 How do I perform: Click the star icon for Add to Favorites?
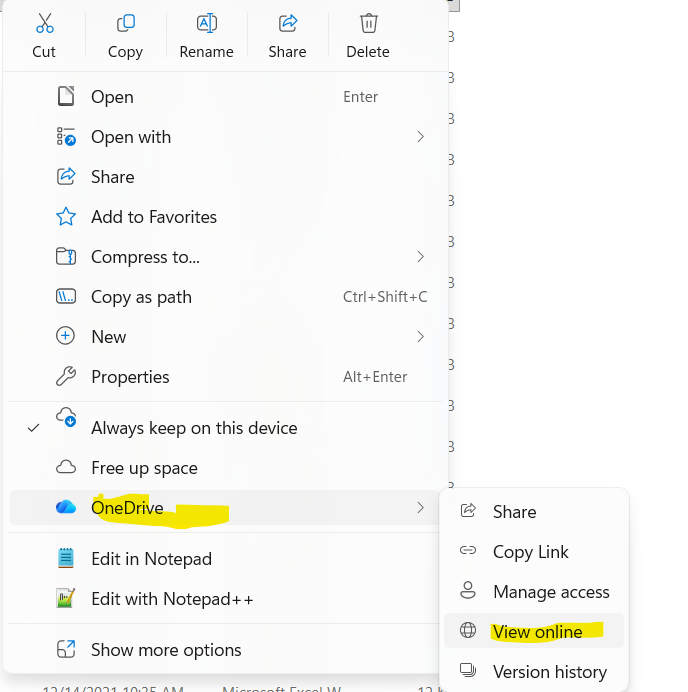66,217
